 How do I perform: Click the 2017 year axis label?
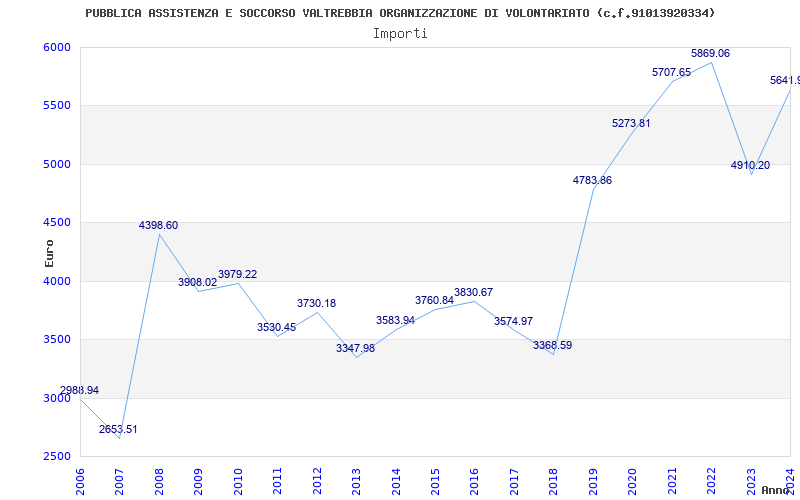[x=514, y=482]
